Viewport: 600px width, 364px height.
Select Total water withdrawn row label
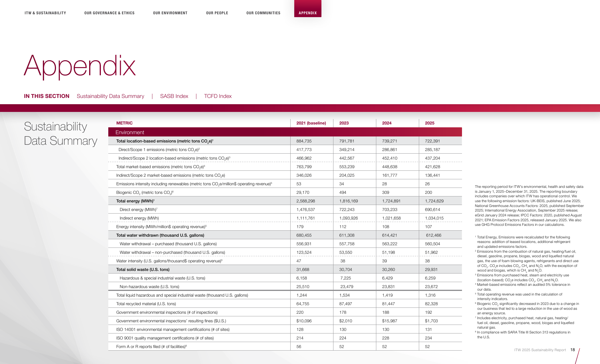coord(160,235)
